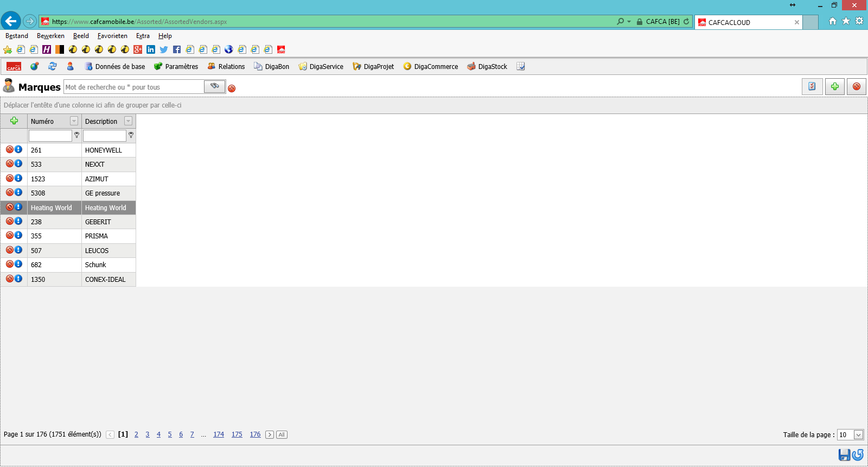868x467 pixels.
Task: Click the blue info icon for Schunk
Action: (18, 264)
